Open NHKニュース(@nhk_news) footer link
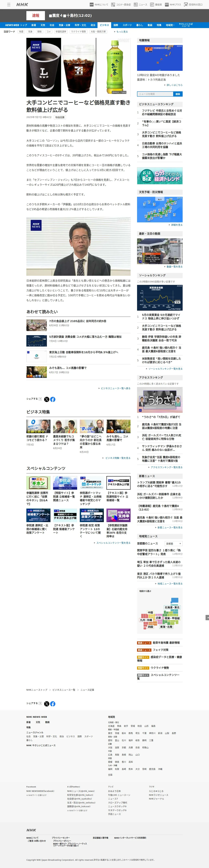 pos(81,791)
